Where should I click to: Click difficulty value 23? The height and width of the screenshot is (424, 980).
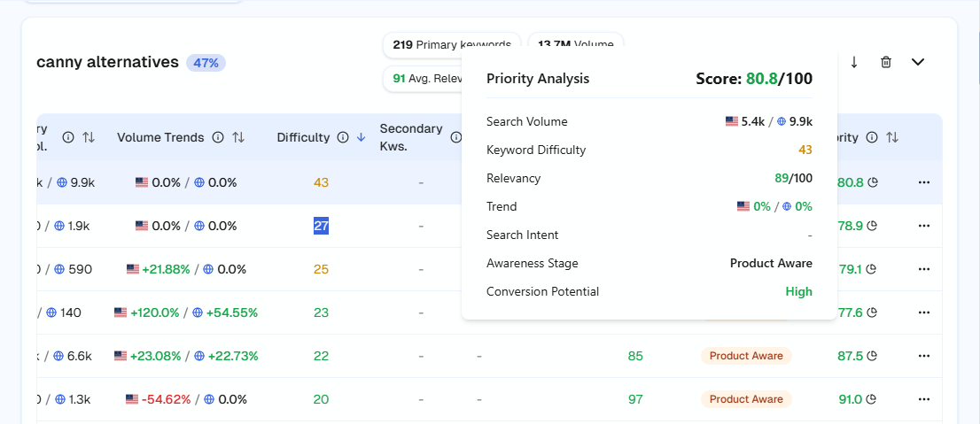coord(322,312)
